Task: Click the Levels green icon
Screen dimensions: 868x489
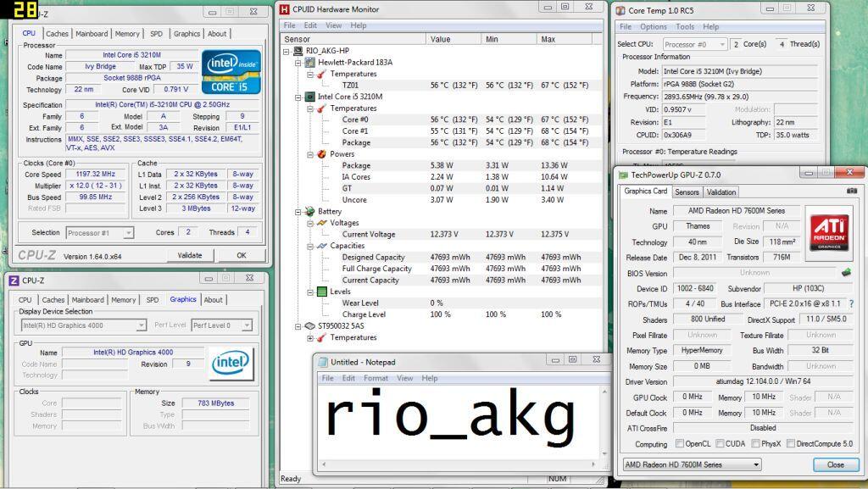Action: [x=321, y=292]
